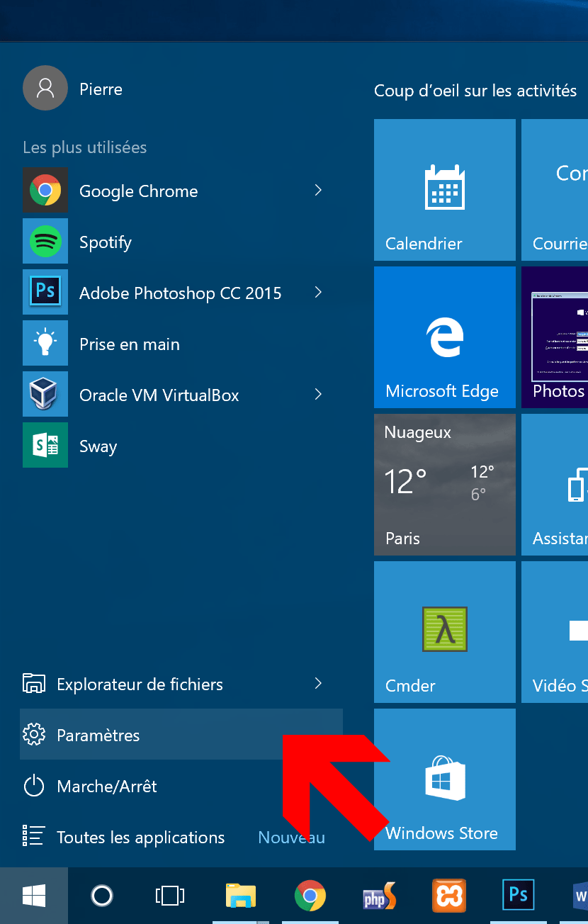Open the Vidéo tile

pos(555,632)
